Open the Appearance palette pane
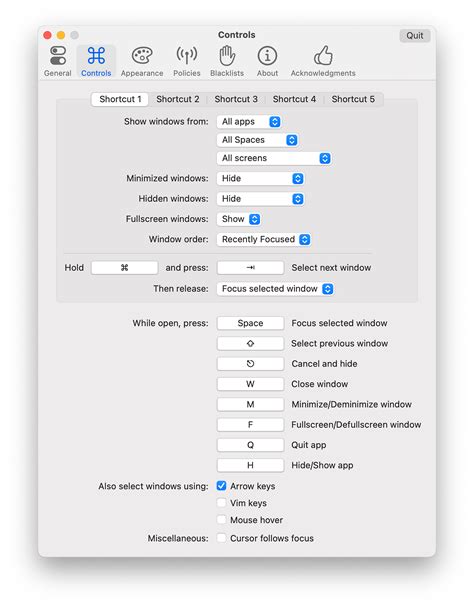 [142, 62]
